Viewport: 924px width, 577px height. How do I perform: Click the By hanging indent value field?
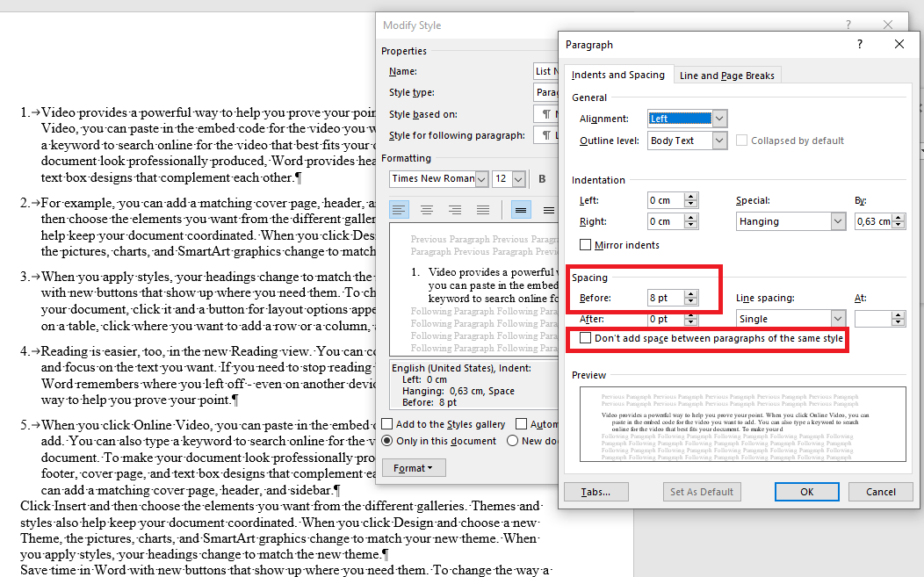pyautogui.click(x=873, y=221)
